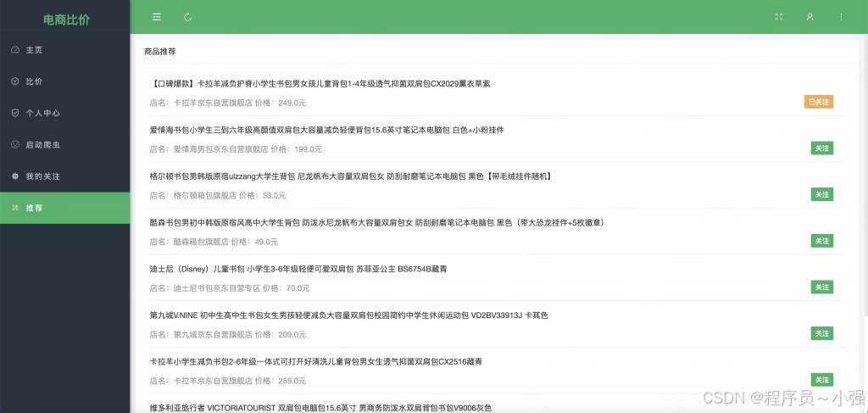Screen dimensions: 868x413
Task: Click the 维多利亚旅行者 VICTORIATOURIST product title
Action: pyautogui.click(x=320, y=408)
